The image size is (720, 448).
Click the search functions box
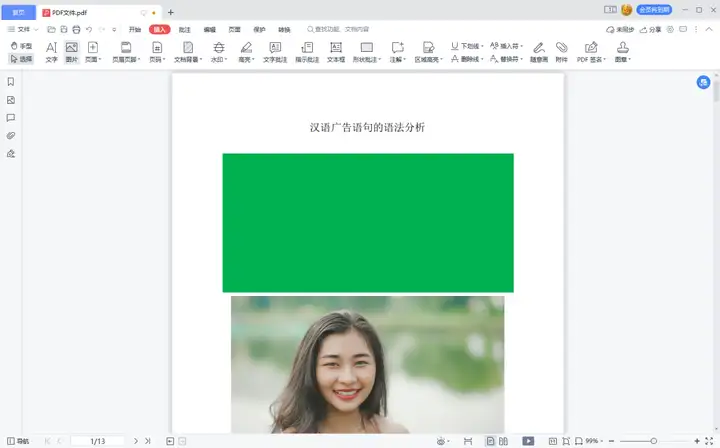[338, 29]
